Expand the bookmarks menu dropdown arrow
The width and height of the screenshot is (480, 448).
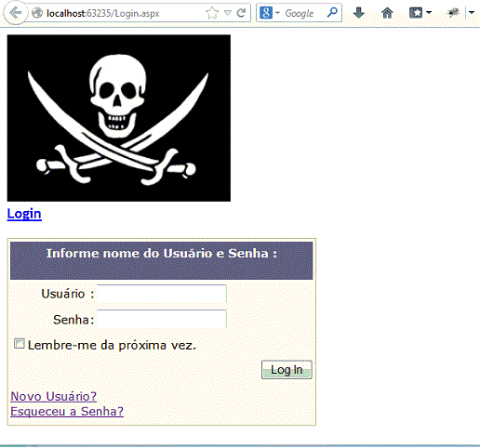point(429,13)
